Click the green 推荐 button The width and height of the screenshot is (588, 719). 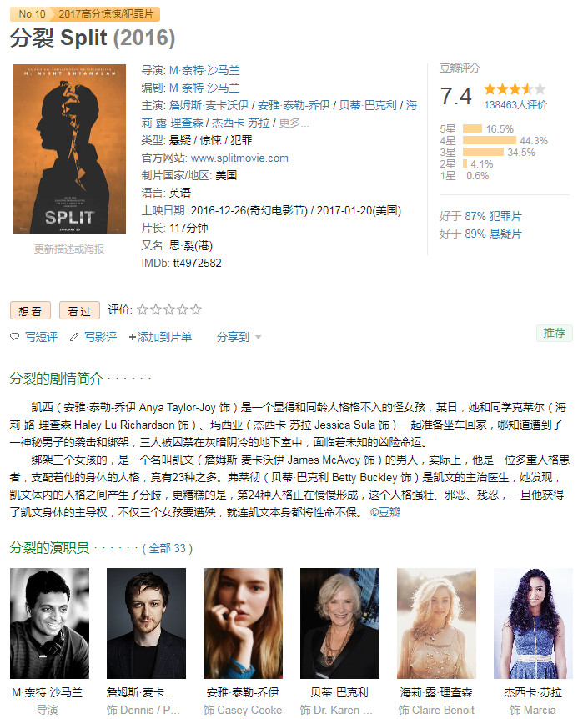point(554,333)
